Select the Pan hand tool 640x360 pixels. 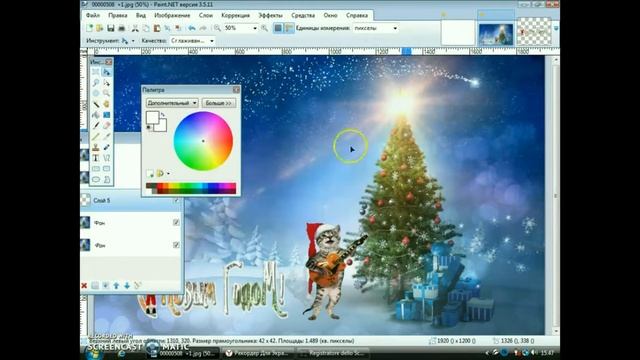click(x=107, y=104)
